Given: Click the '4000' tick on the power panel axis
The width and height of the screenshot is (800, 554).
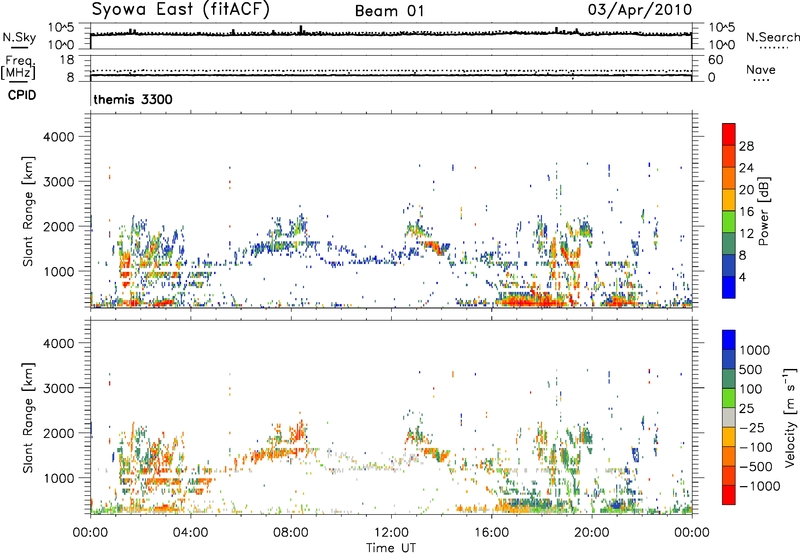Looking at the screenshot, I should (59, 137).
